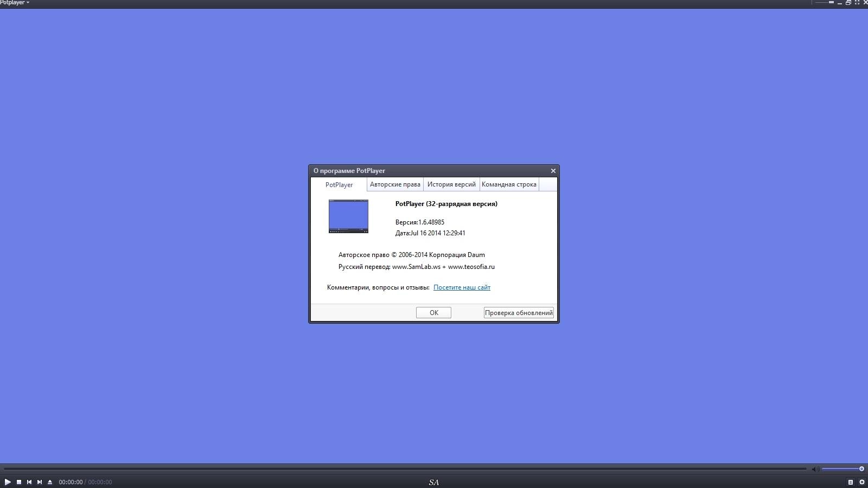868x488 pixels.
Task: Open the playlist panel icon
Action: (x=851, y=482)
